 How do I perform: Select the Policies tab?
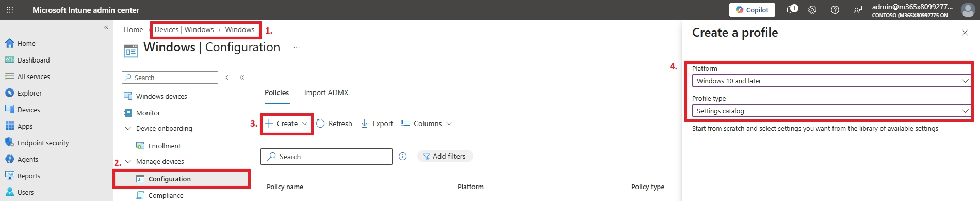click(276, 92)
